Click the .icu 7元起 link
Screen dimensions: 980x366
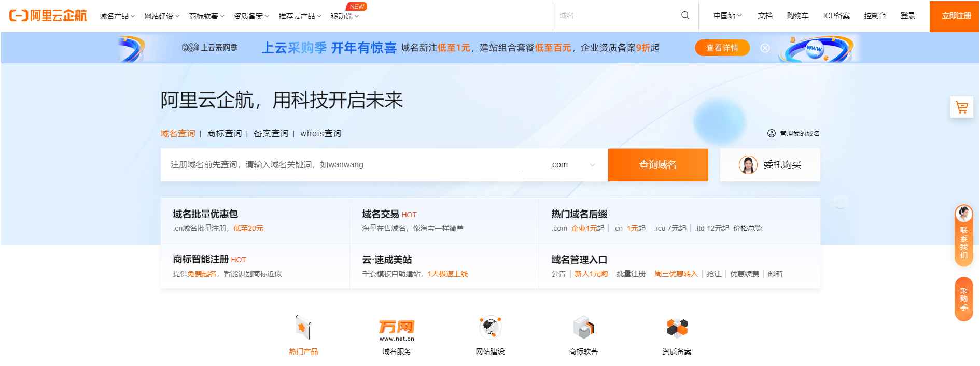(670, 228)
